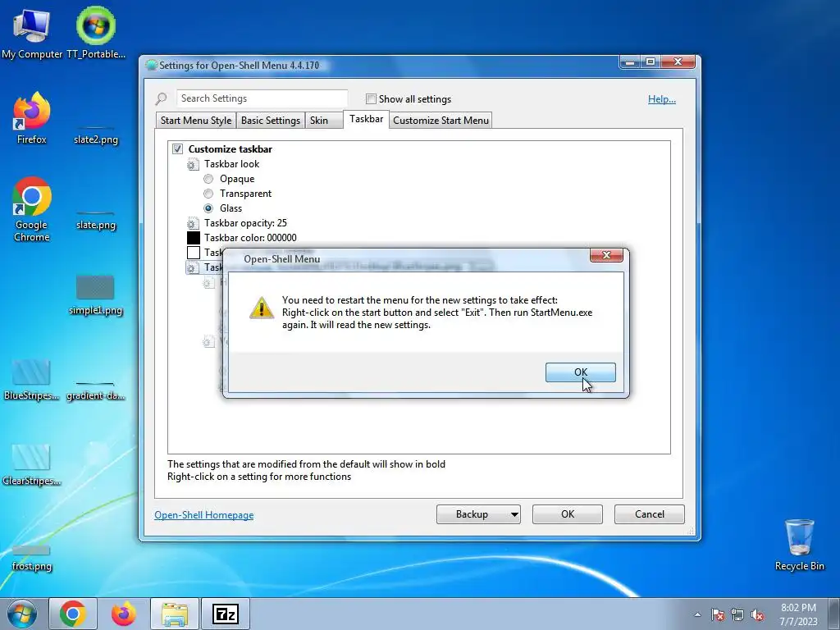Select the ClearStripes desktop file
Viewport: 840px width, 630px height.
pos(32,465)
